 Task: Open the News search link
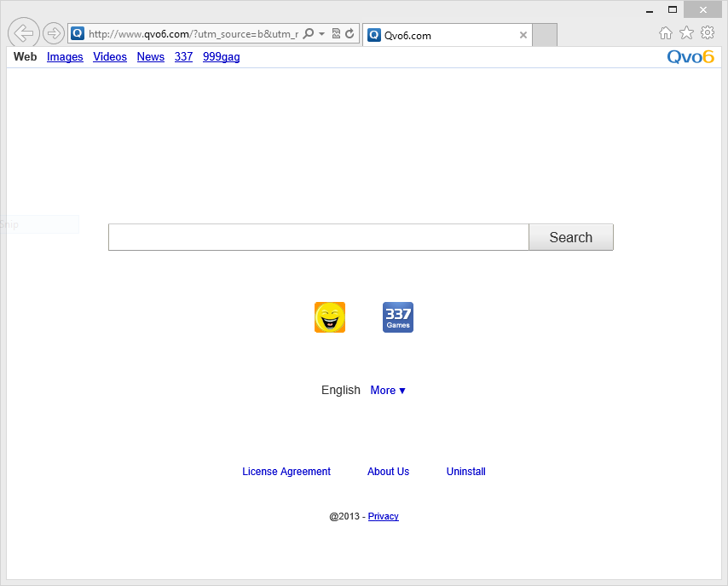(150, 56)
